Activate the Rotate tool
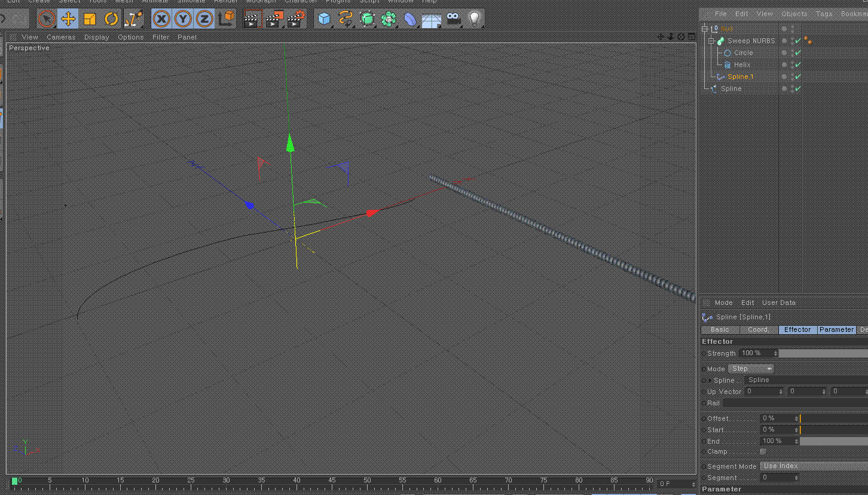 tap(111, 19)
